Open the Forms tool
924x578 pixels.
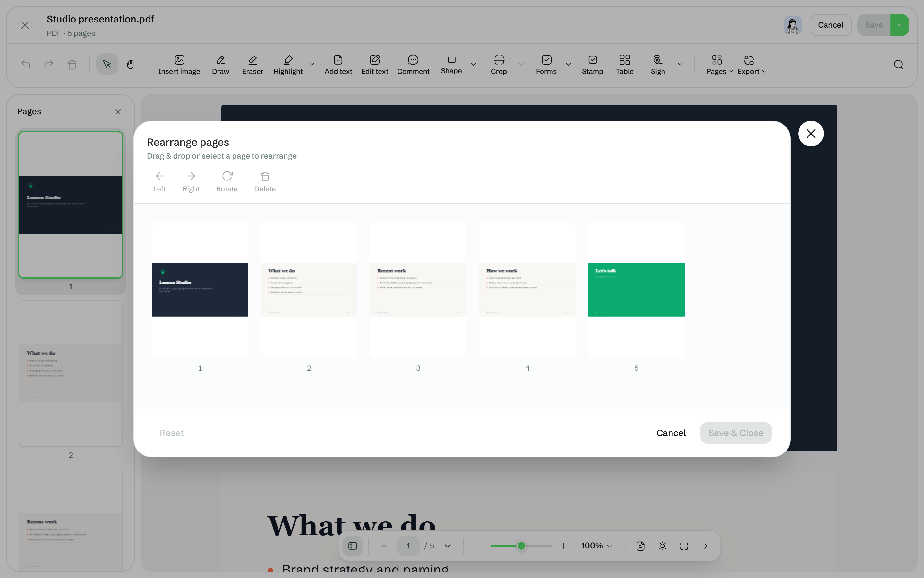pyautogui.click(x=546, y=65)
